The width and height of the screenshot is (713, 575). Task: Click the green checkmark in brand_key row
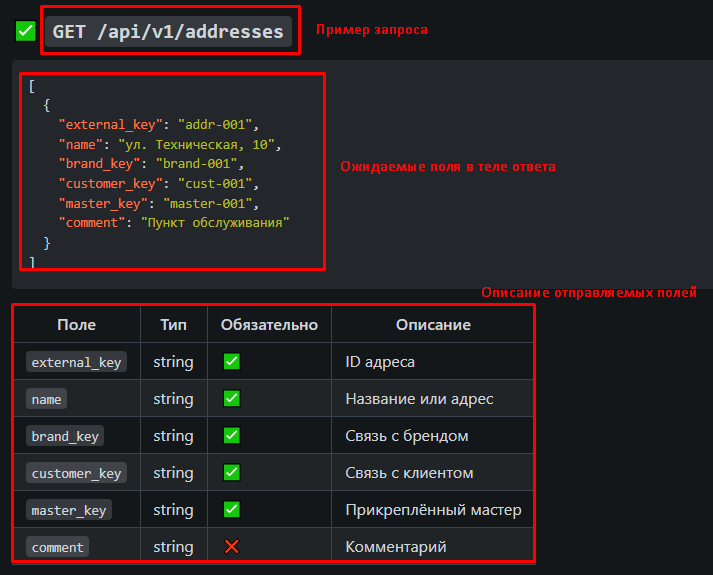click(x=231, y=436)
